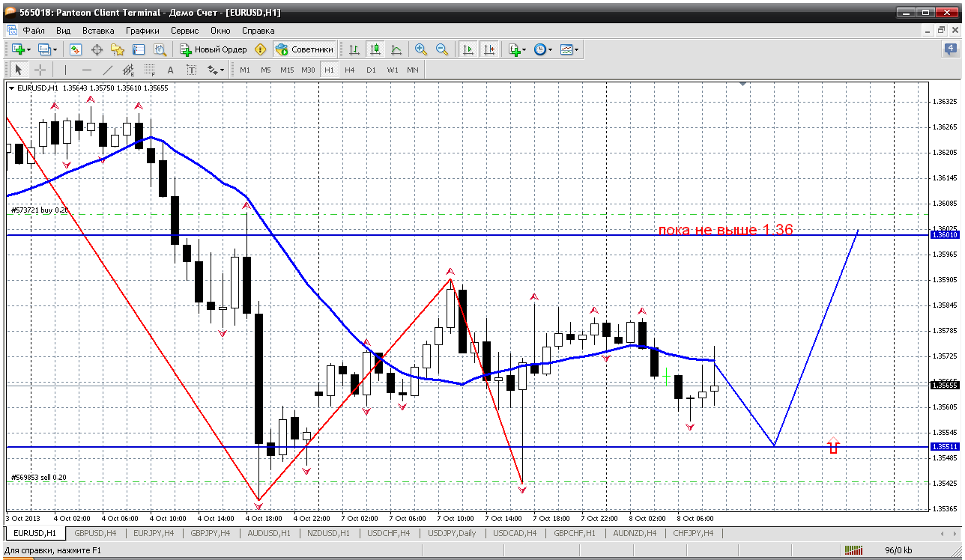The height and width of the screenshot is (560, 965).
Task: Switch to the AUDNZD,H4 chart tab
Action: click(x=635, y=533)
